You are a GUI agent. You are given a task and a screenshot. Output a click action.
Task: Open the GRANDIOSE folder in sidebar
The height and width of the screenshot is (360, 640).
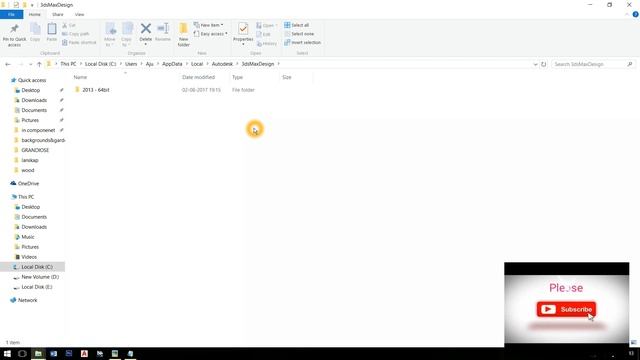(35, 150)
